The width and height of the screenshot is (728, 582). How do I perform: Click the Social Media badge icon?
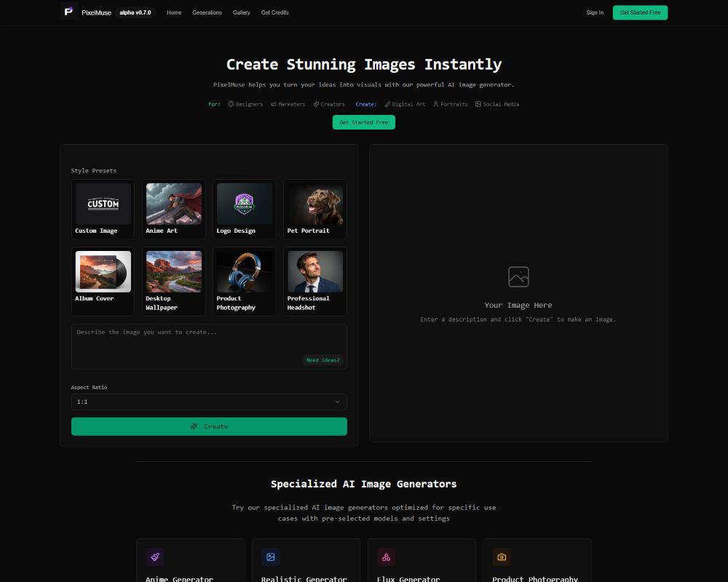point(478,104)
